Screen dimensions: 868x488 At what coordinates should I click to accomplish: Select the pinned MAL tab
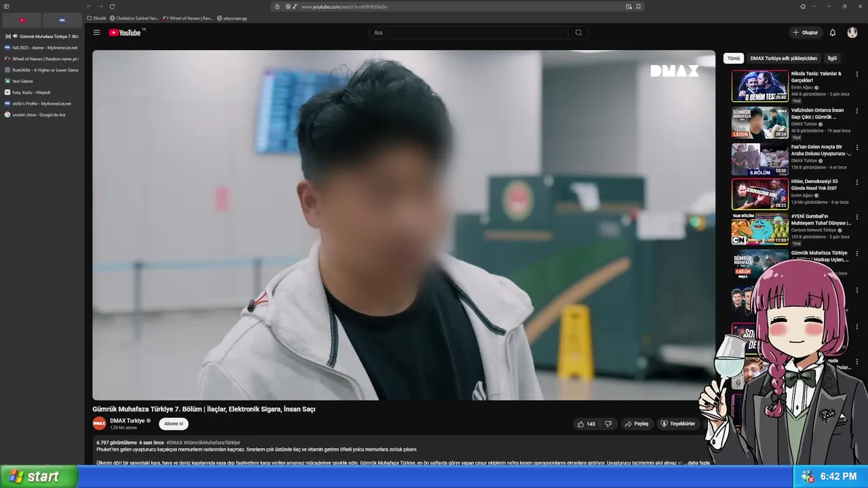click(x=62, y=20)
